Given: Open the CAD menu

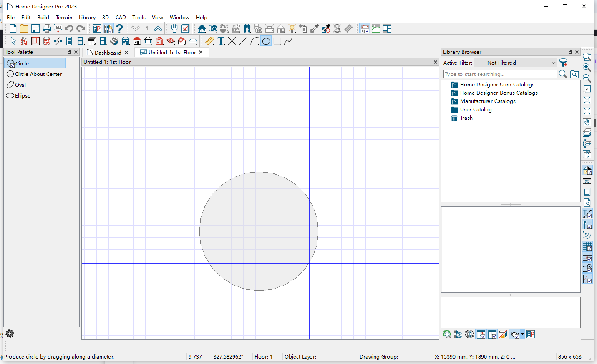Looking at the screenshot, I should click(x=121, y=17).
